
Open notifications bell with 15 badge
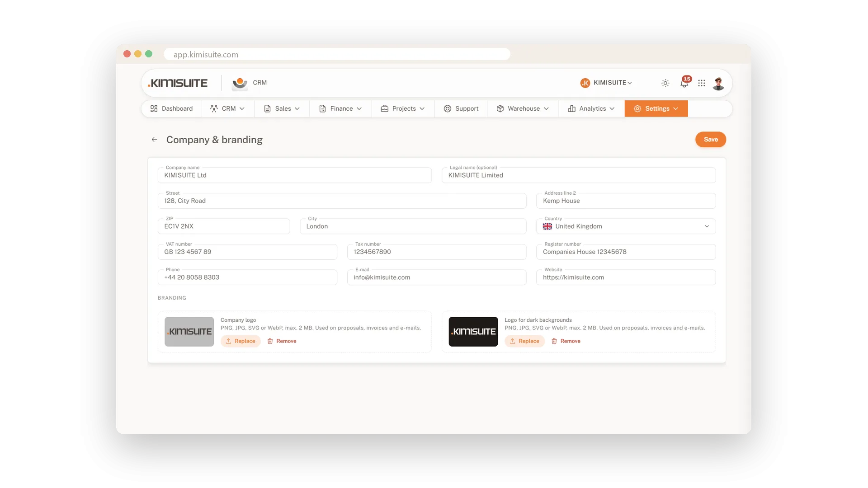point(684,82)
